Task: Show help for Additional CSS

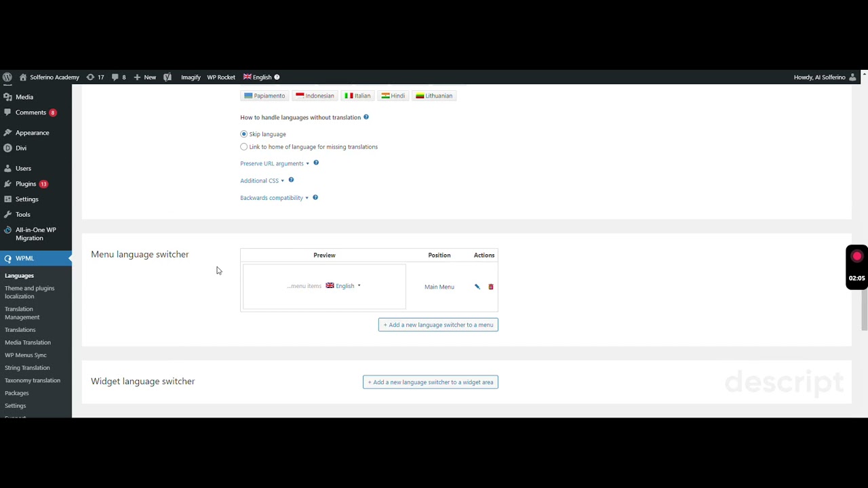Action: tap(292, 180)
